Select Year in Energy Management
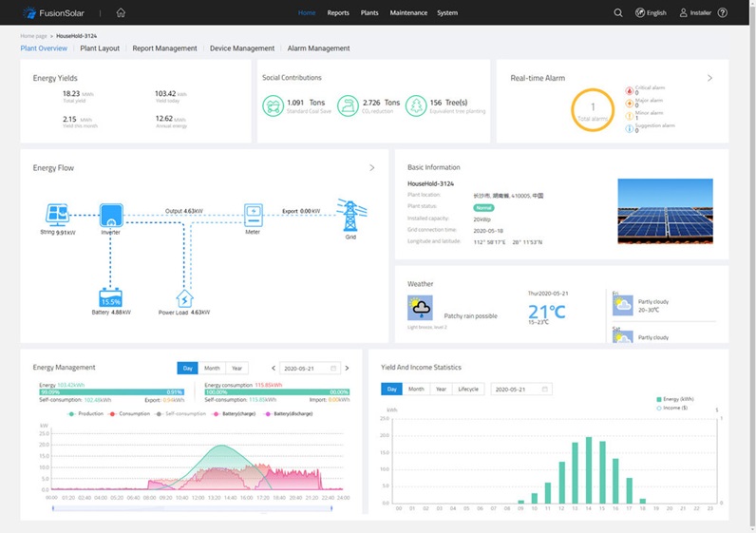 pos(236,368)
